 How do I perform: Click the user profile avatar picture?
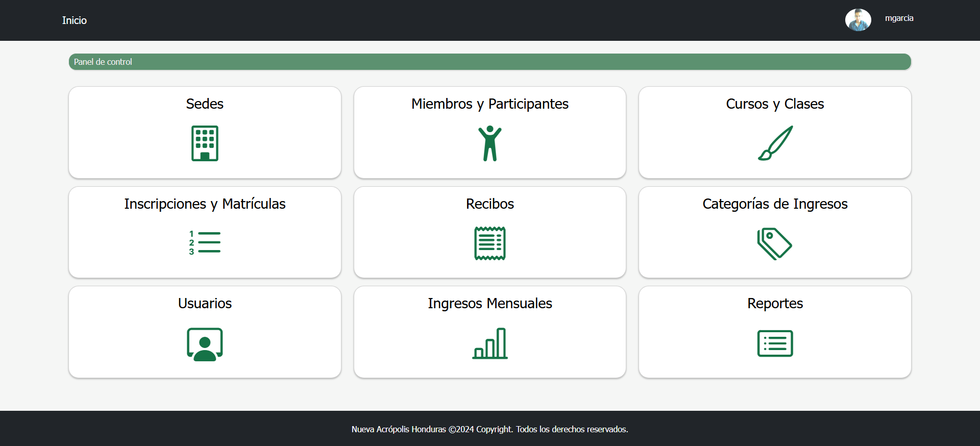858,20
